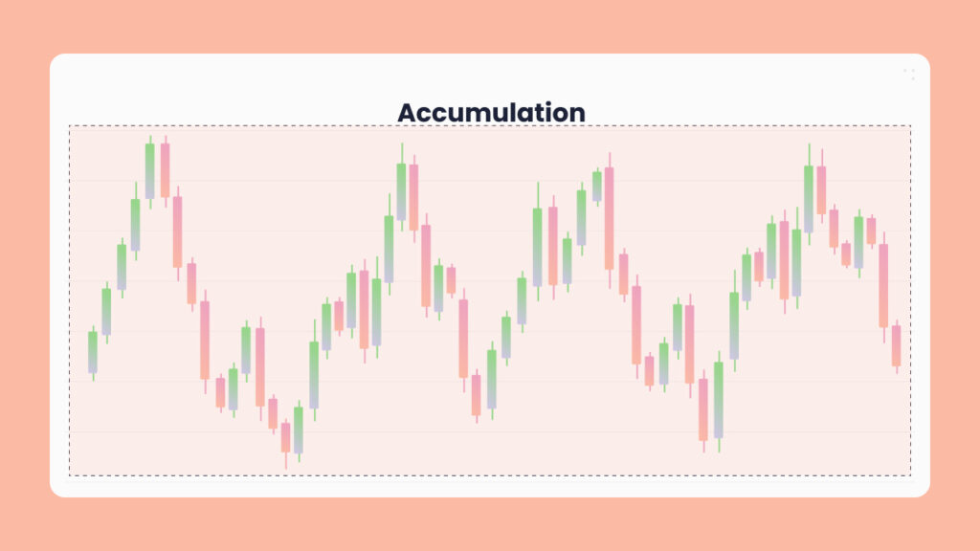Viewport: 980px width, 551px height.
Task: Select the last red candle at far right
Action: 897,345
